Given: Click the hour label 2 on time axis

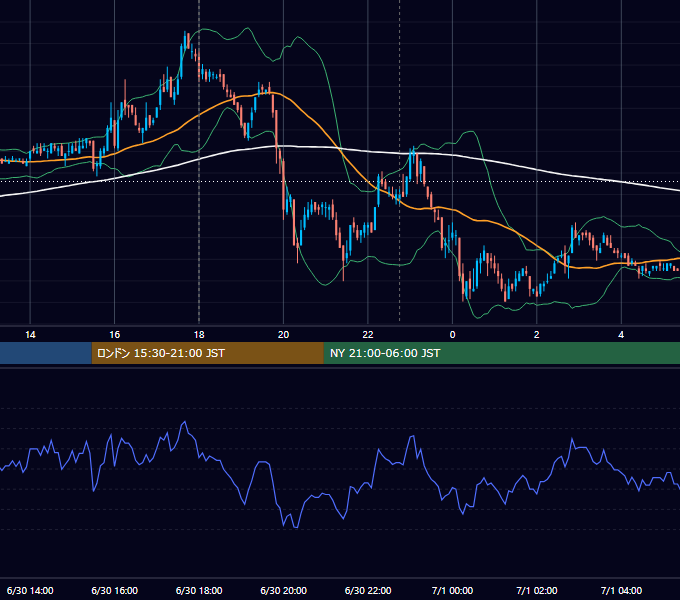Looking at the screenshot, I should click(x=536, y=335).
